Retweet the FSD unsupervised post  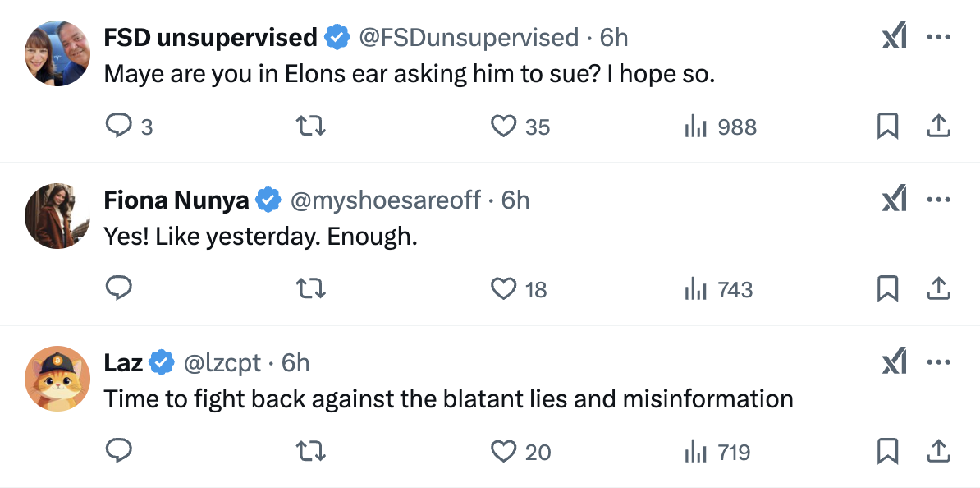tap(311, 127)
